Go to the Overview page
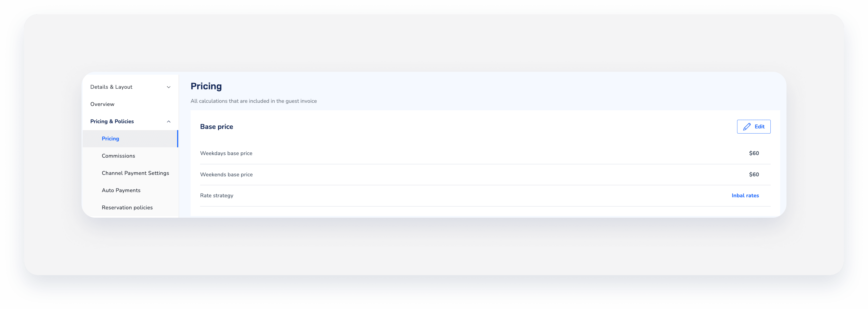 coord(102,104)
